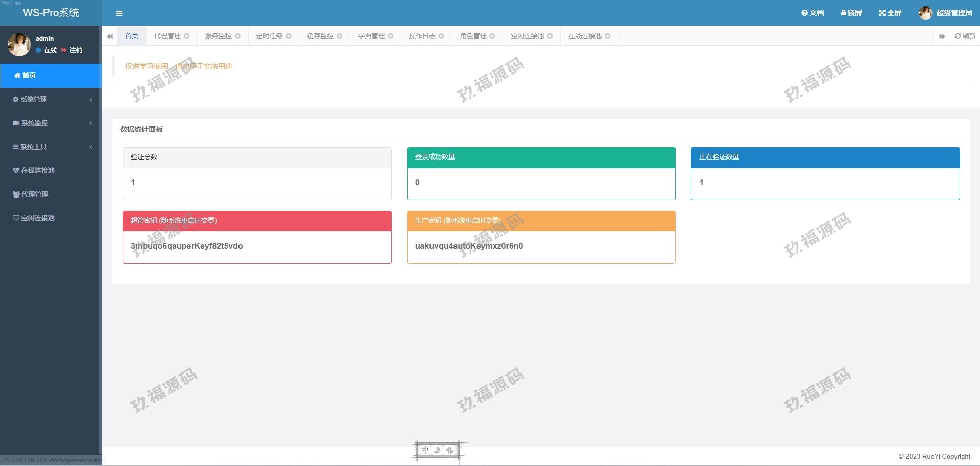Close the 服务监控 tab

[237, 36]
